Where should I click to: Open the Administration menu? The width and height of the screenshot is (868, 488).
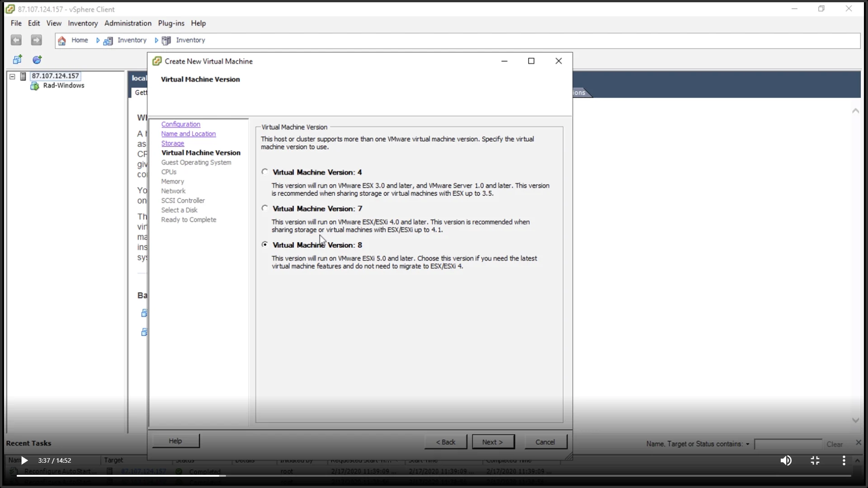[x=128, y=23]
